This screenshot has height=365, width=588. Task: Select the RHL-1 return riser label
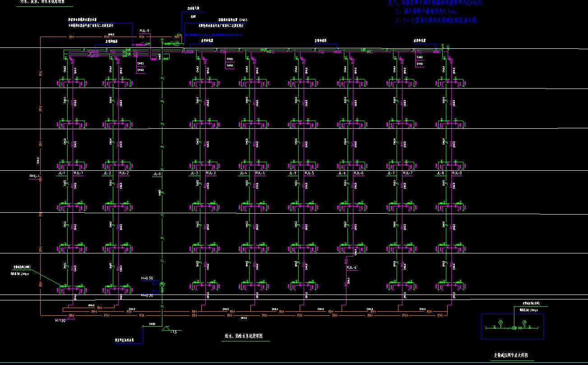point(35,176)
